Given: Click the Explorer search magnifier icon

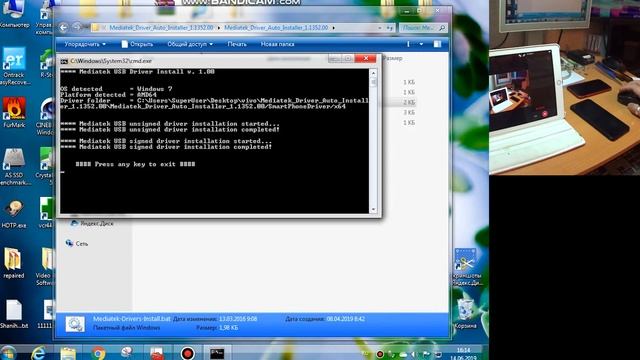Looking at the screenshot, I should point(442,28).
